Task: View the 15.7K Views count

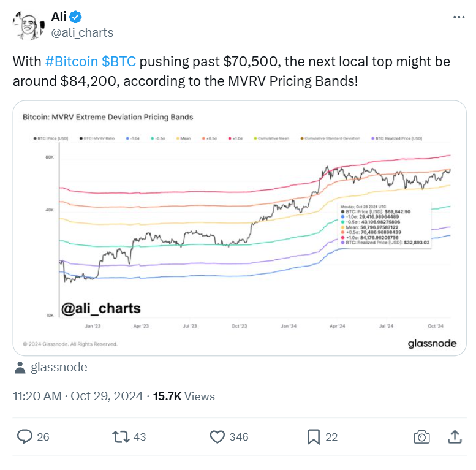Action: pyautogui.click(x=184, y=396)
